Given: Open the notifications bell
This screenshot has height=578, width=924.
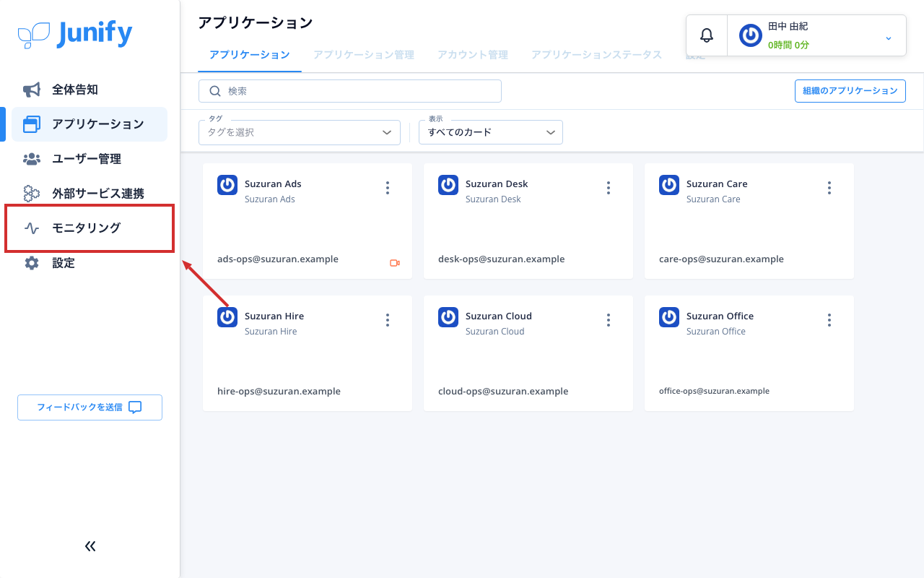Looking at the screenshot, I should 707,35.
